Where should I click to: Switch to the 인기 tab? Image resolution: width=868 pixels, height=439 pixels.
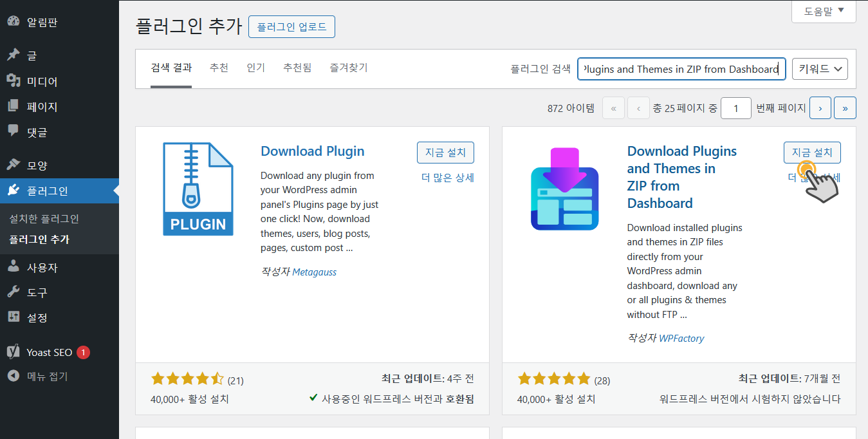tap(255, 68)
